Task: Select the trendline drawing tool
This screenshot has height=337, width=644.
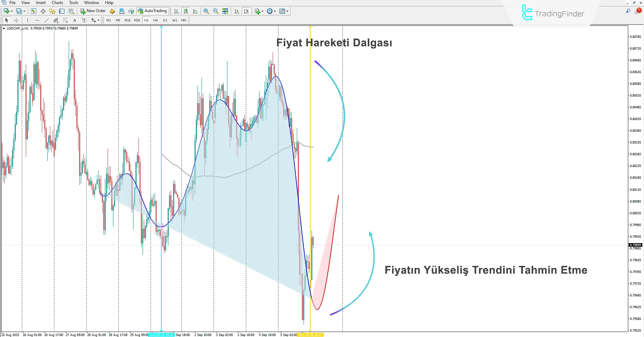Action: click(47, 20)
